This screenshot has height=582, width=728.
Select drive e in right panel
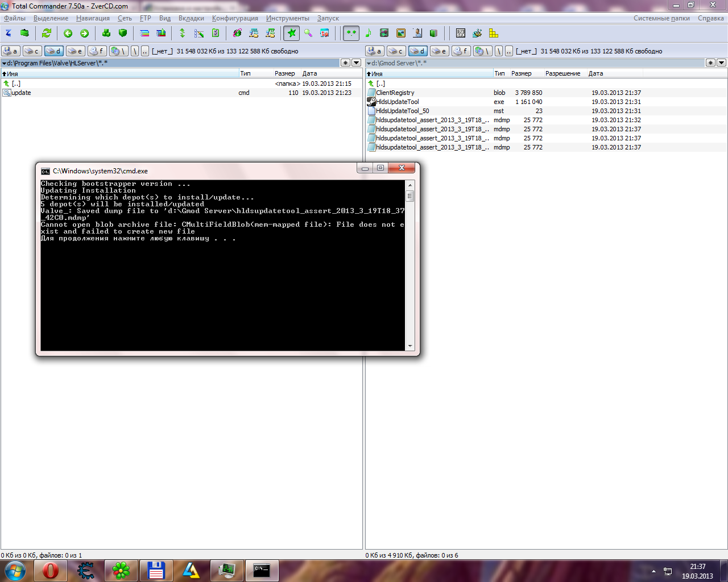click(x=439, y=51)
